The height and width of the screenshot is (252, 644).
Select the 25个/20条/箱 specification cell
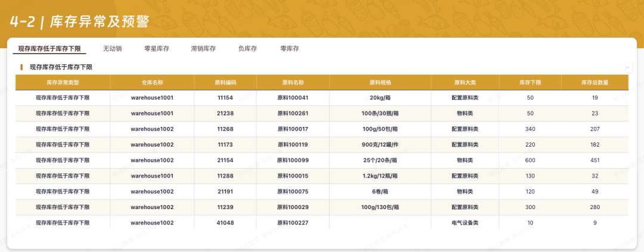(380, 160)
